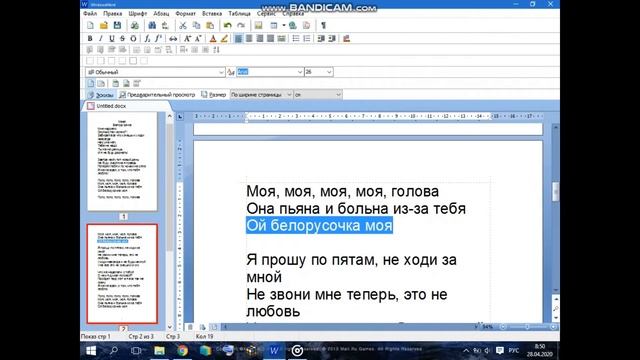Expand the font size 26 dropdown
The width and height of the screenshot is (640, 360).
329,72
